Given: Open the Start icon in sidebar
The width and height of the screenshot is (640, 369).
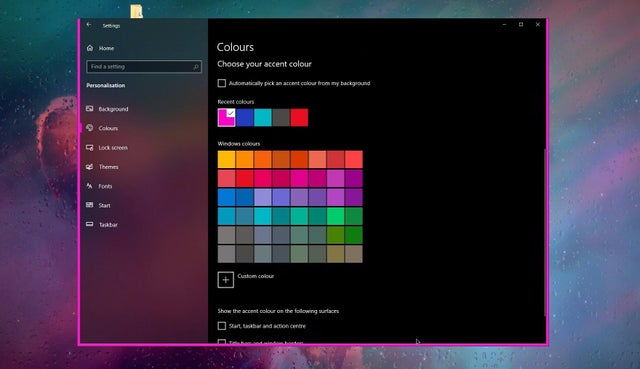Looking at the screenshot, I should coord(90,205).
